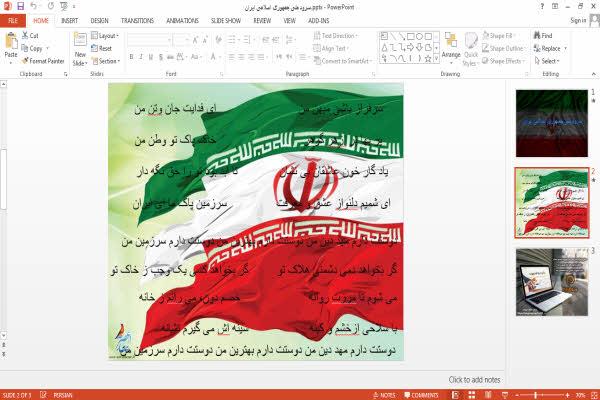This screenshot has height=400, width=600.
Task: Collapse the ribbon with the caret arrow
Action: 593,73
